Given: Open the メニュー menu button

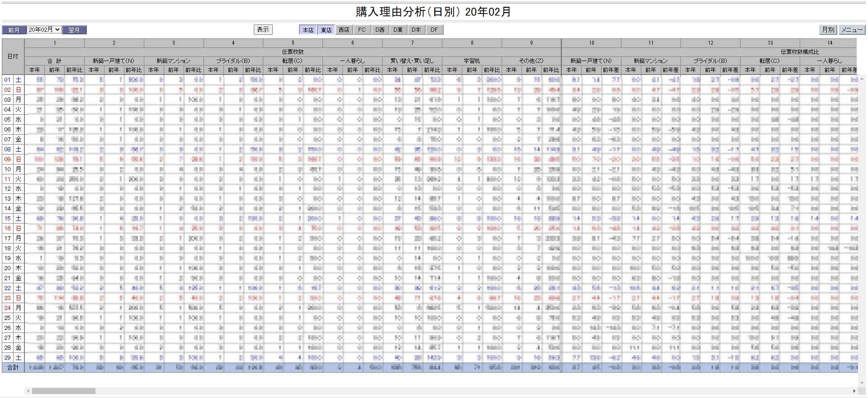Looking at the screenshot, I should click(852, 29).
